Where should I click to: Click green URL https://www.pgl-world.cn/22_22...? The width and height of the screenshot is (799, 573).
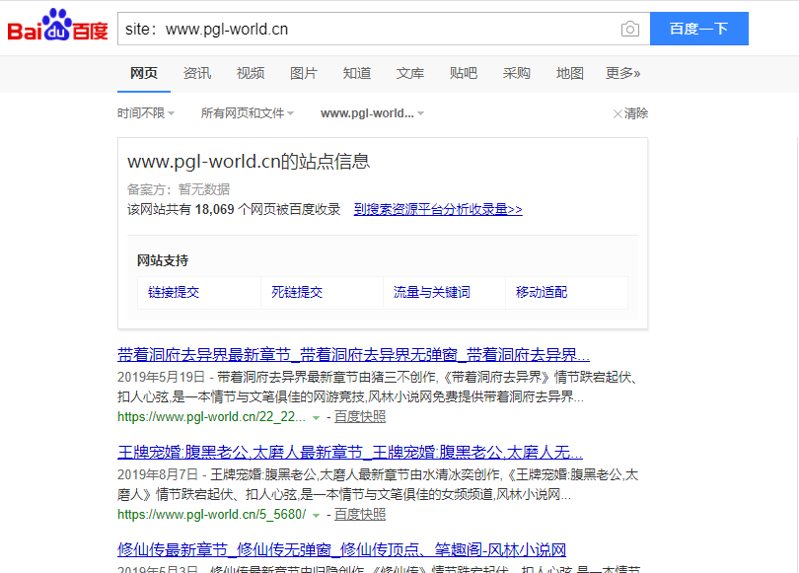[211, 416]
